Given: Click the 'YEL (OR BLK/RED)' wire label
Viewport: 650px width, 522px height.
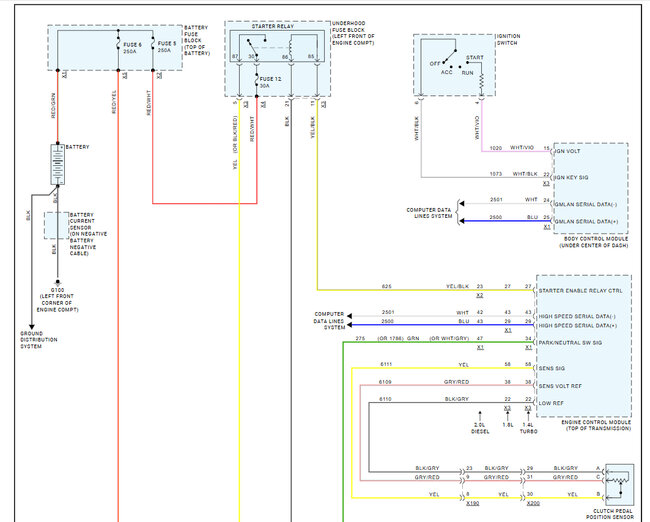Looking at the screenshot, I should tap(235, 142).
